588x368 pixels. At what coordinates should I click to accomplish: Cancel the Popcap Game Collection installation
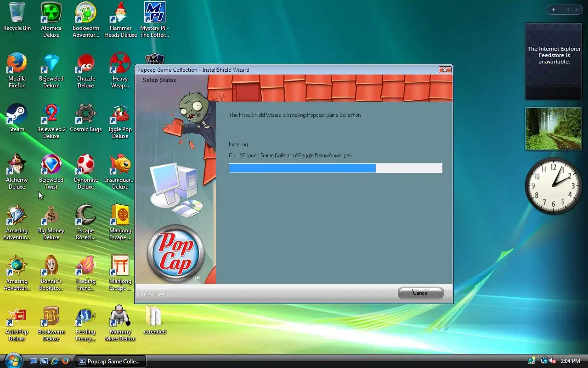pos(420,293)
